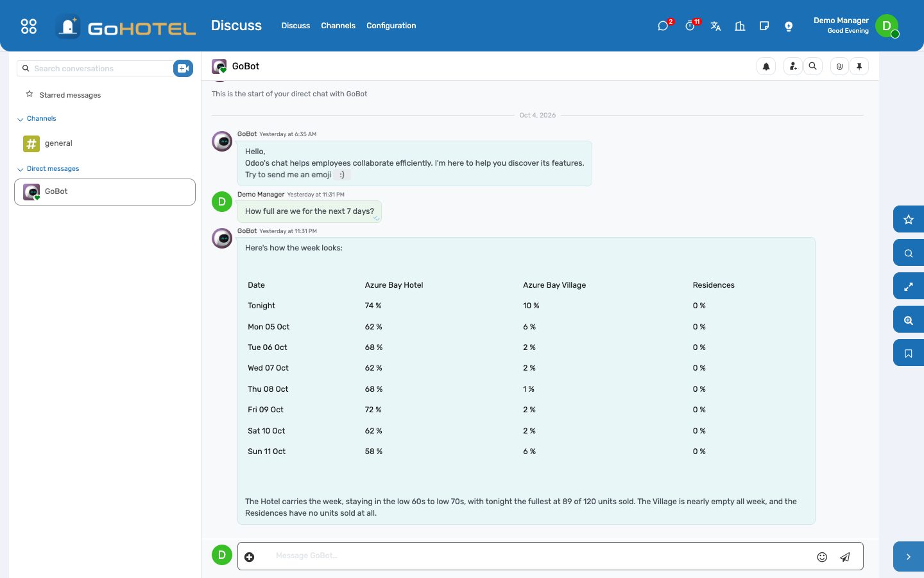The image size is (924, 578).
Task: Open Starred messages
Action: (71, 95)
